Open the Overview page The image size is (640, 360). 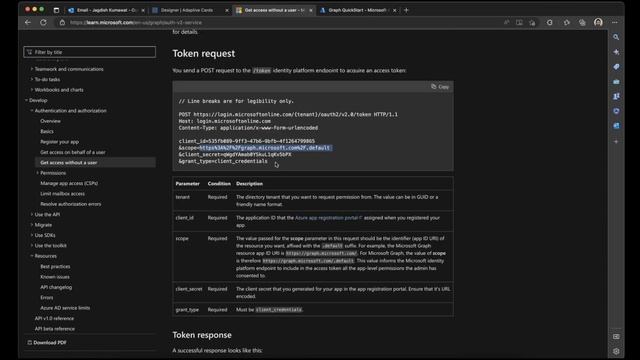[x=50, y=121]
